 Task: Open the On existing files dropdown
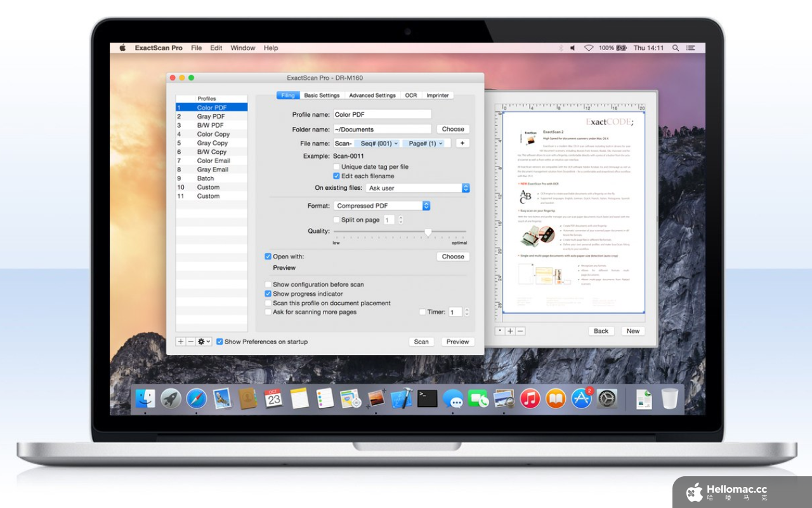click(417, 188)
